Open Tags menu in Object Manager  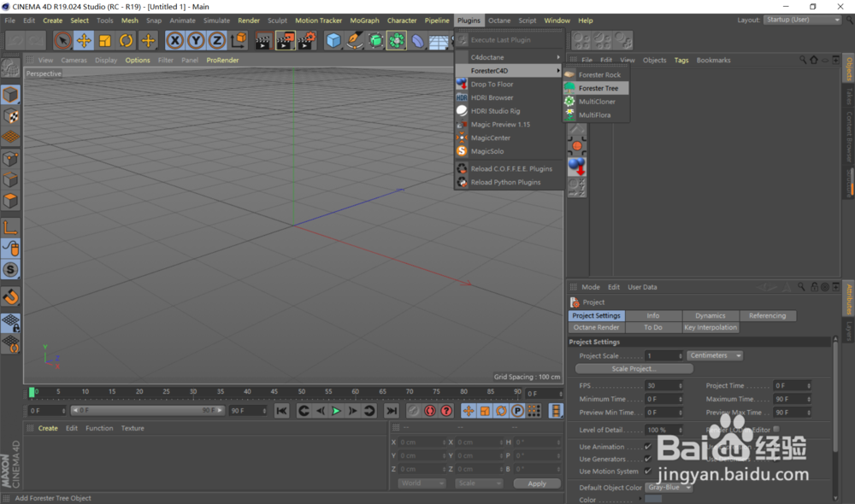[681, 61]
